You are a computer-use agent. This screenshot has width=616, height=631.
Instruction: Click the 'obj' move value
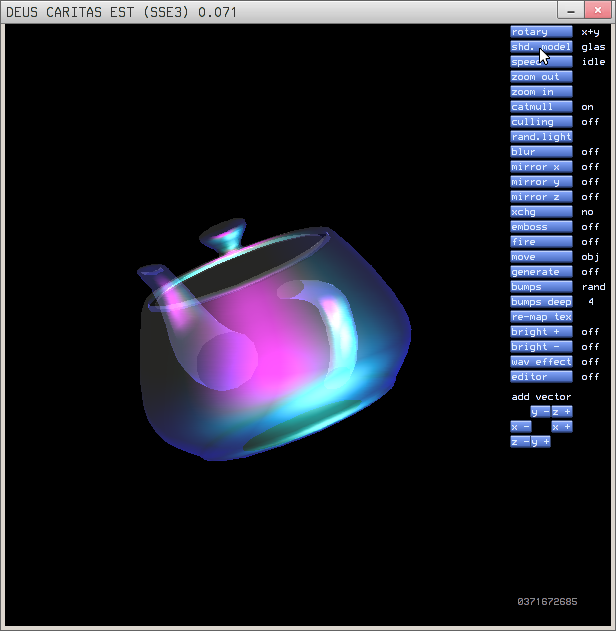(590, 257)
